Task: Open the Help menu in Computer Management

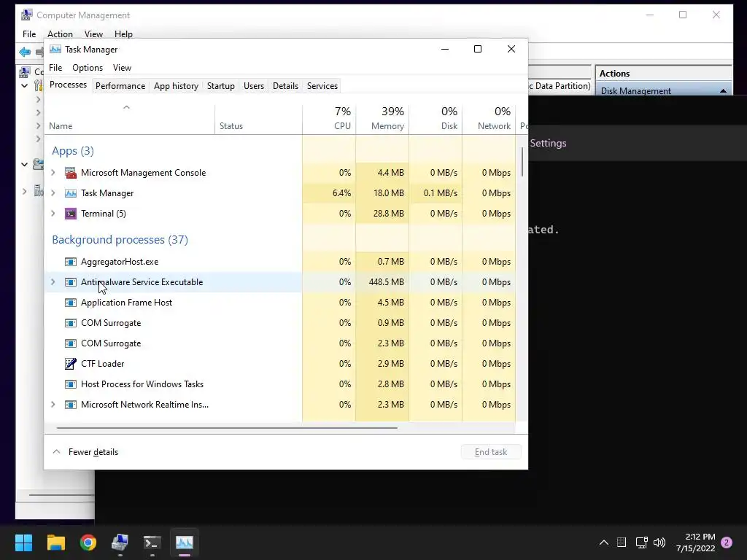Action: point(123,34)
